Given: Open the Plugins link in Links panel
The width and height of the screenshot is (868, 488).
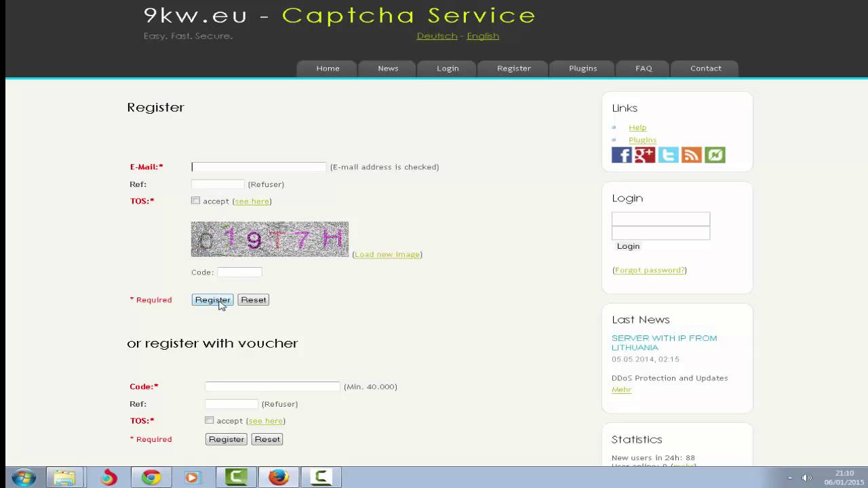Looking at the screenshot, I should point(642,140).
